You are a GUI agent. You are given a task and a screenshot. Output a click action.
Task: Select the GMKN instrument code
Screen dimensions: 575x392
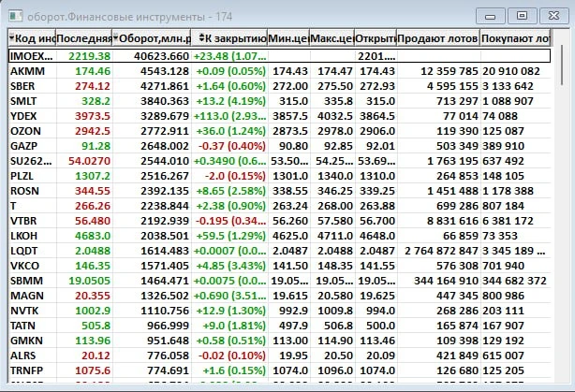[x=26, y=341]
